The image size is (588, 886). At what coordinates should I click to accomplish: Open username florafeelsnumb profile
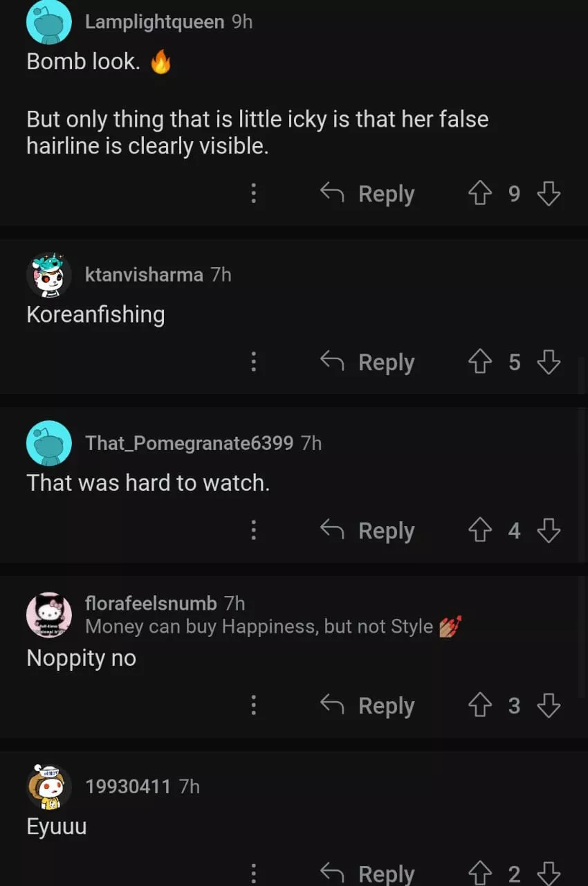coord(151,604)
